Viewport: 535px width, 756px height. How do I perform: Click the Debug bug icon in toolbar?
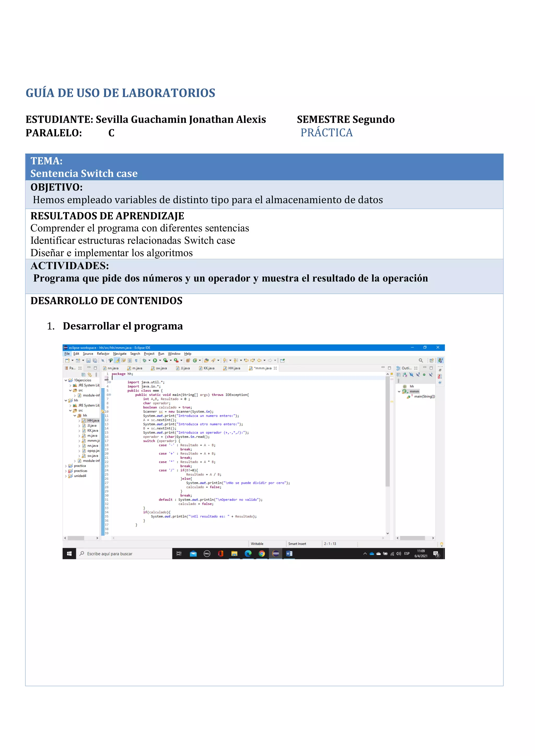point(144,361)
